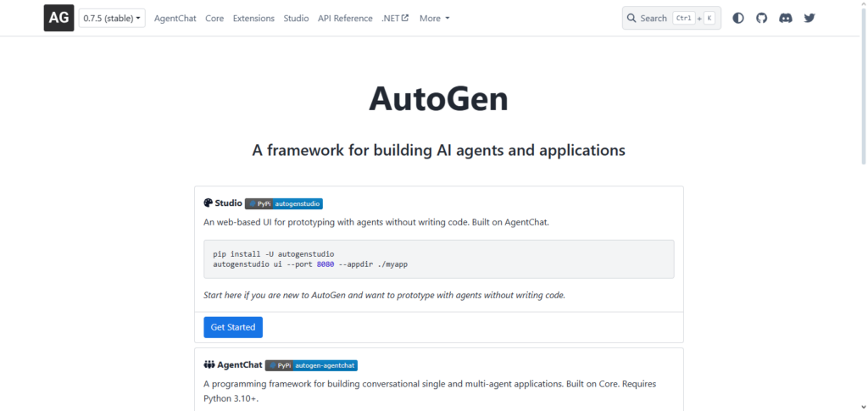868x411 pixels.
Task: Click the Get Started button
Action: [233, 327]
